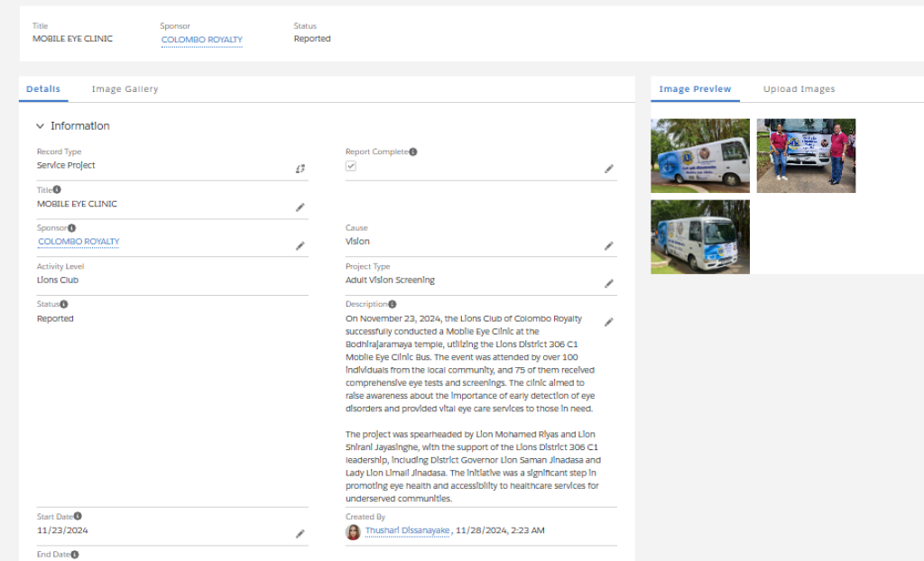The width and height of the screenshot is (924, 561).
Task: Click MOBILE EYE CLINIC header title
Action: [x=72, y=39]
